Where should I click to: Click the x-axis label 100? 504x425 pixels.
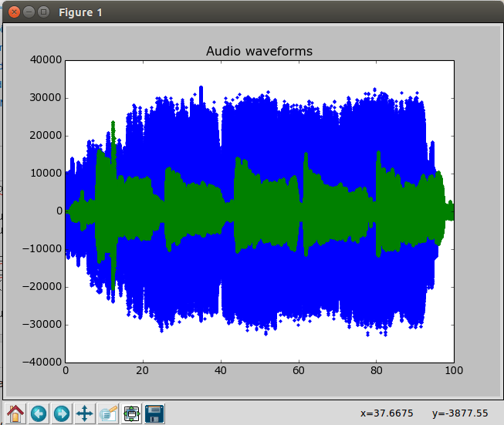(454, 371)
